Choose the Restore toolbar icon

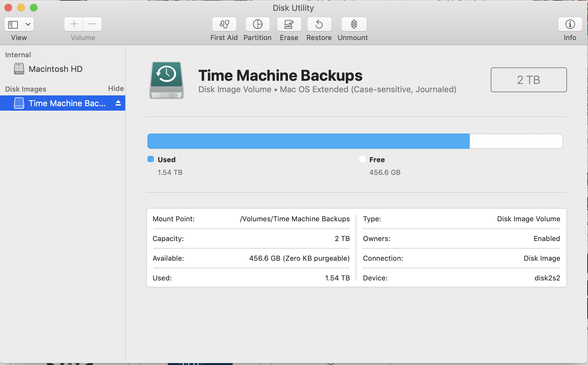(x=319, y=24)
